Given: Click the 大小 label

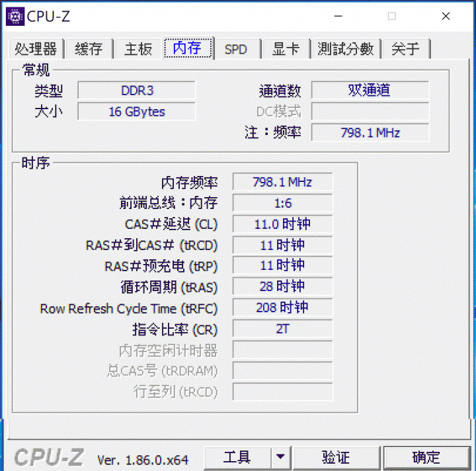Looking at the screenshot, I should [x=48, y=112].
